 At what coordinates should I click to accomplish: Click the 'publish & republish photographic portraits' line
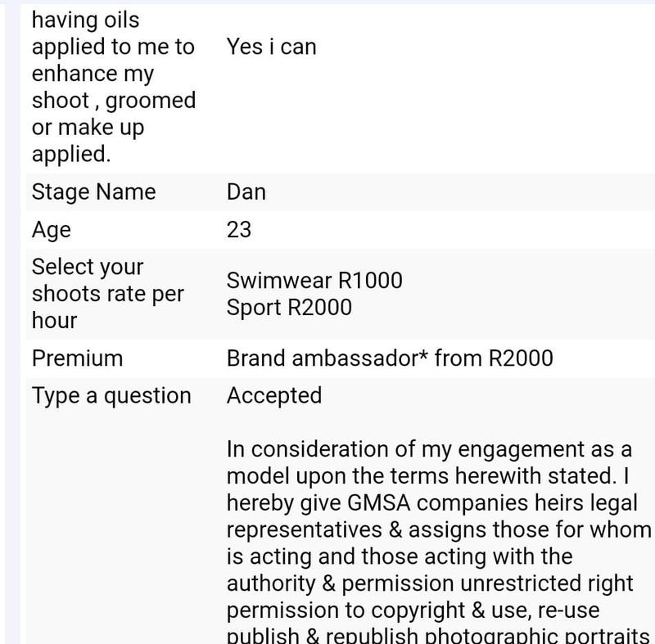tap(438, 635)
